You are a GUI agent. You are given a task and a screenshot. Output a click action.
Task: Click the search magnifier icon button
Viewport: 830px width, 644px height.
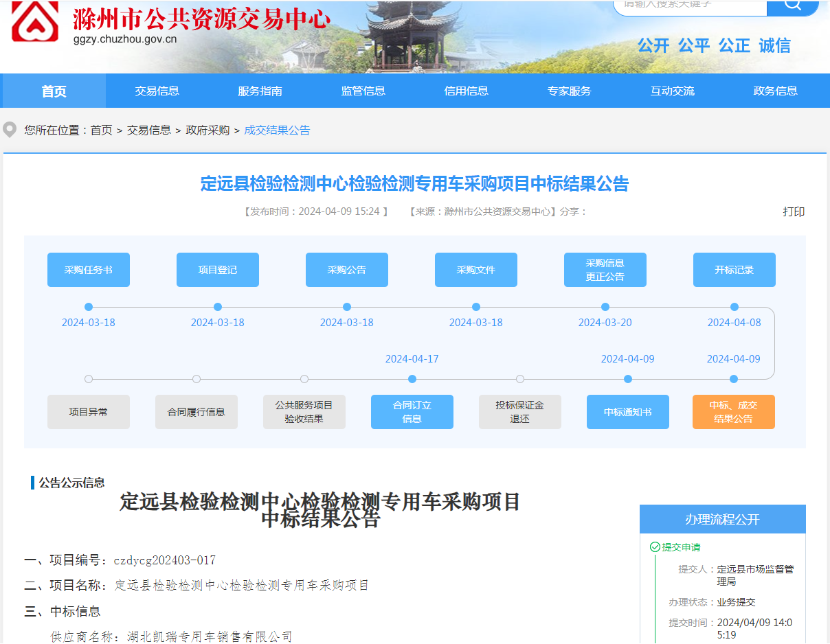pos(792,5)
